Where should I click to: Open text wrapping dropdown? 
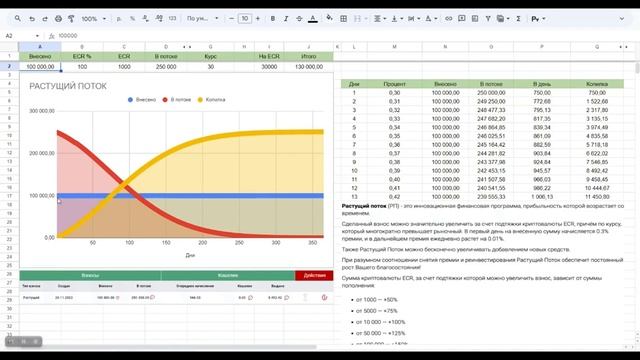[x=413, y=19]
